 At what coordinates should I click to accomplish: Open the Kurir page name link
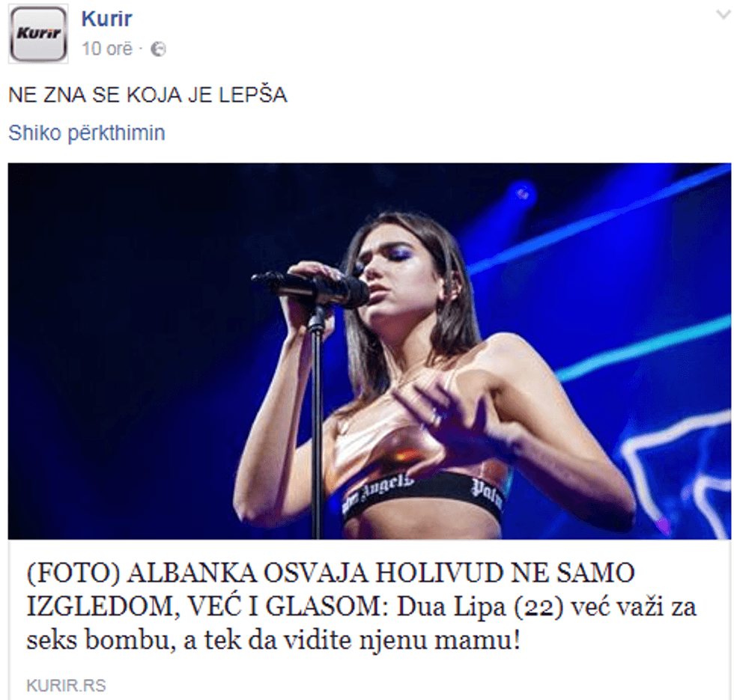tap(106, 19)
